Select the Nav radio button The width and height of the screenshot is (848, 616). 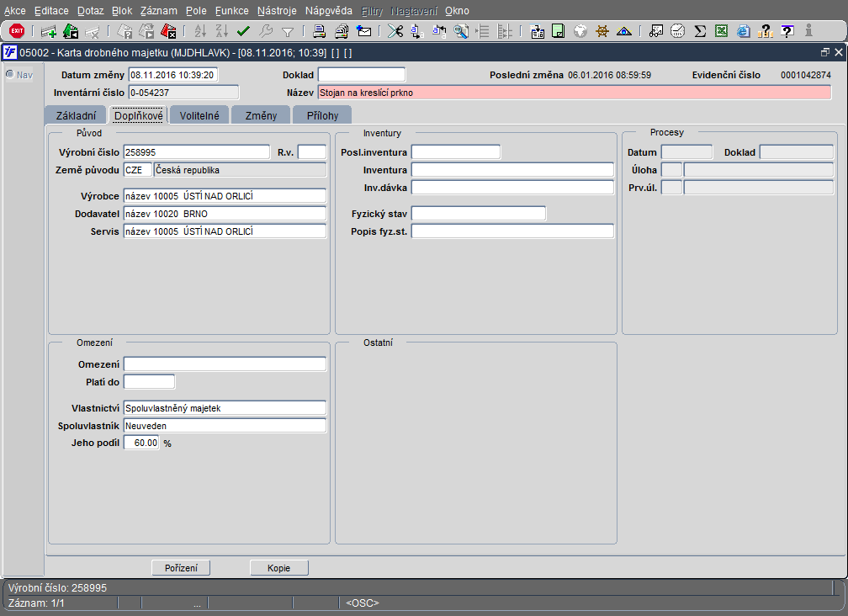click(x=10, y=74)
